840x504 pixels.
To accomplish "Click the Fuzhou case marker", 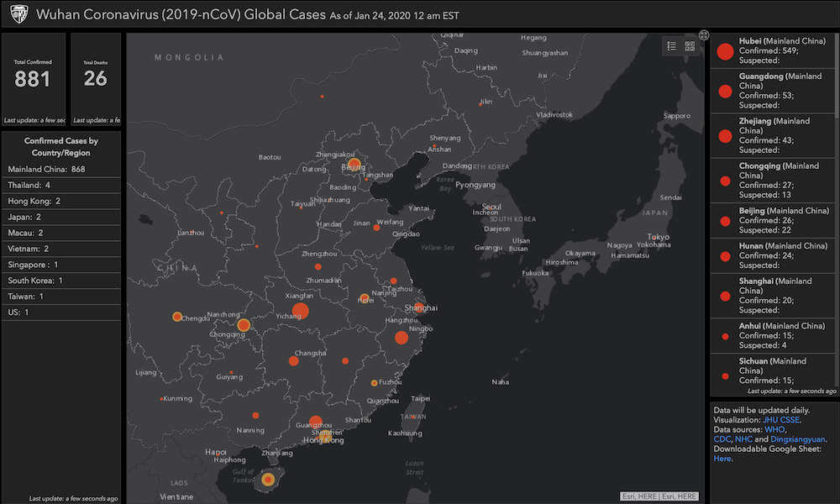I will click(374, 383).
